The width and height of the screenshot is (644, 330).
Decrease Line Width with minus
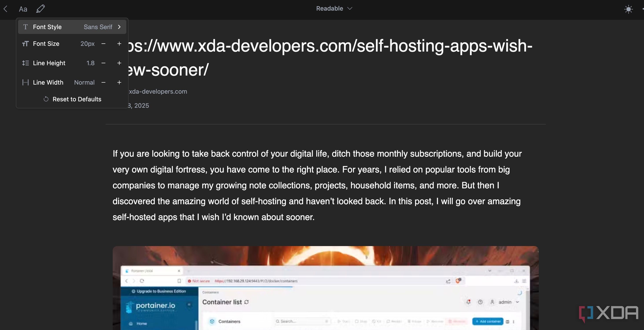pos(103,82)
